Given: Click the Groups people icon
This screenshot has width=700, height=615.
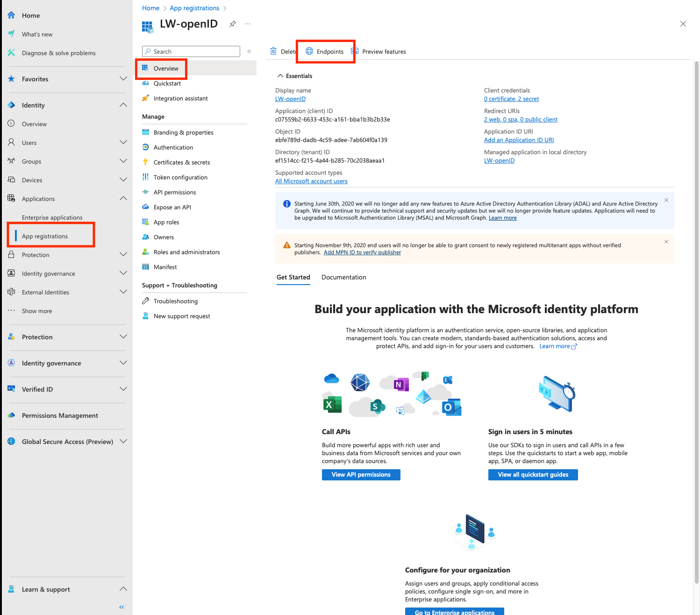Looking at the screenshot, I should click(11, 161).
